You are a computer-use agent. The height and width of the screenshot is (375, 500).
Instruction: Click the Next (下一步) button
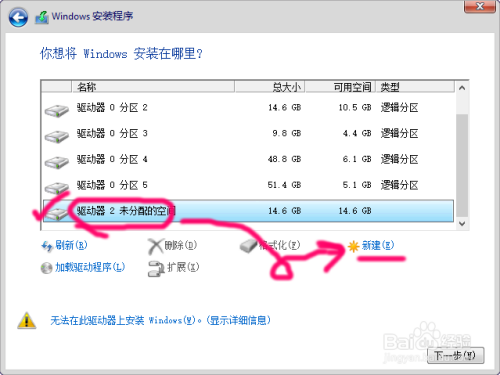click(455, 355)
